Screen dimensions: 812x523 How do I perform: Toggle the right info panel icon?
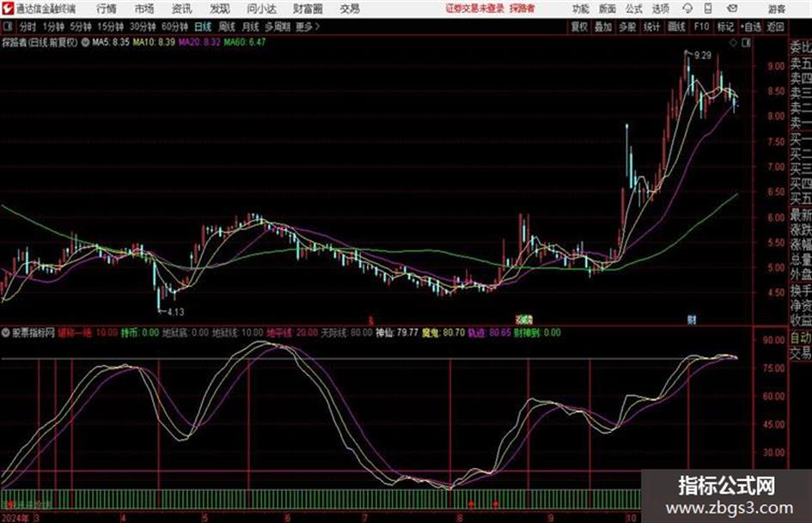coord(746,43)
